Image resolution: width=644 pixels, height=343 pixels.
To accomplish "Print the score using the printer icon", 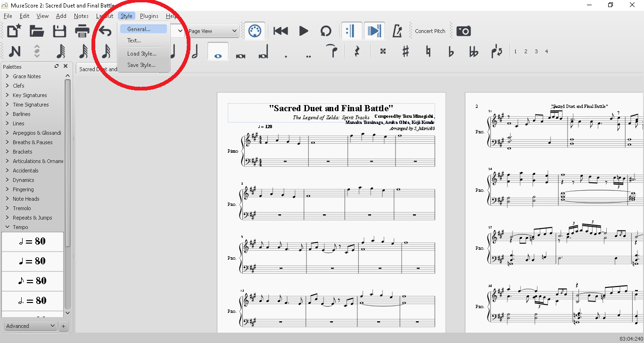I will (82, 31).
